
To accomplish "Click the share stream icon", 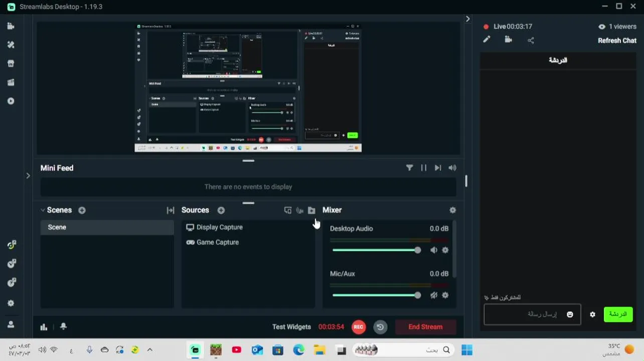I will (531, 40).
